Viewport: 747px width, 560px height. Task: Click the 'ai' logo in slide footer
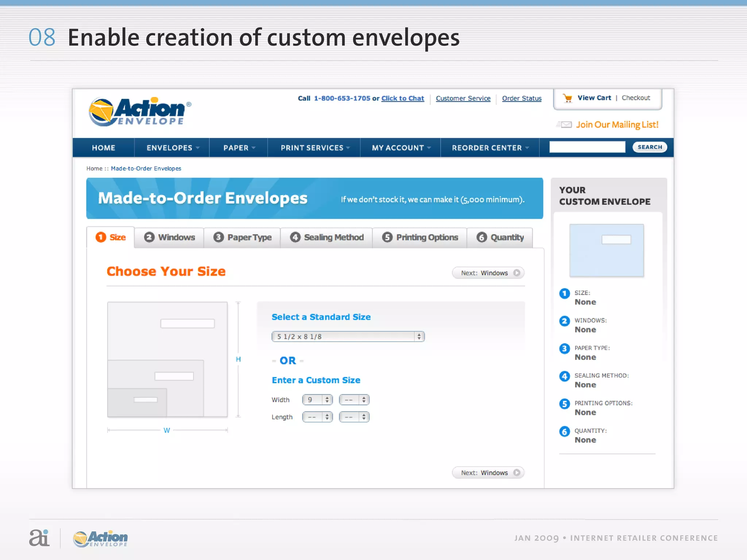click(x=39, y=538)
